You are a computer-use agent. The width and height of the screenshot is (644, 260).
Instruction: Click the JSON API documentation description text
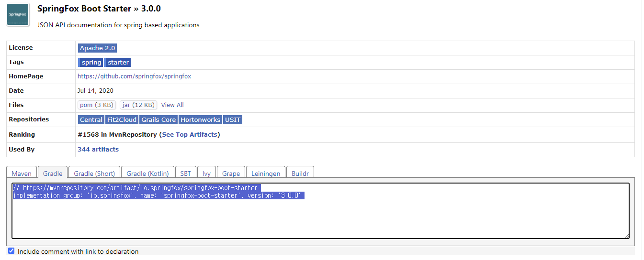[118, 25]
